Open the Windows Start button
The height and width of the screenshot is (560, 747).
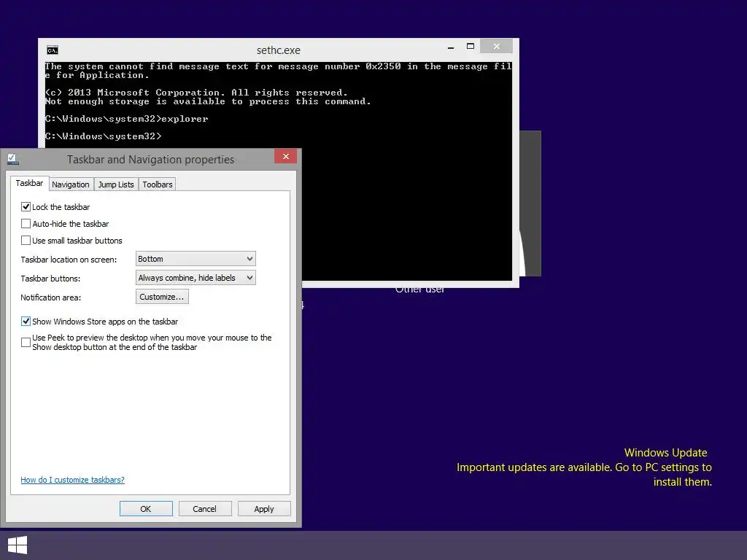coord(18,545)
